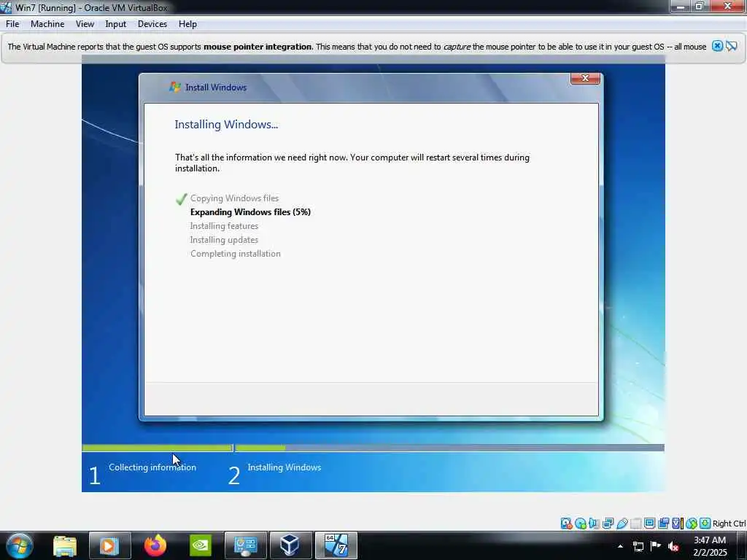Click the Installing updates step

point(224,239)
